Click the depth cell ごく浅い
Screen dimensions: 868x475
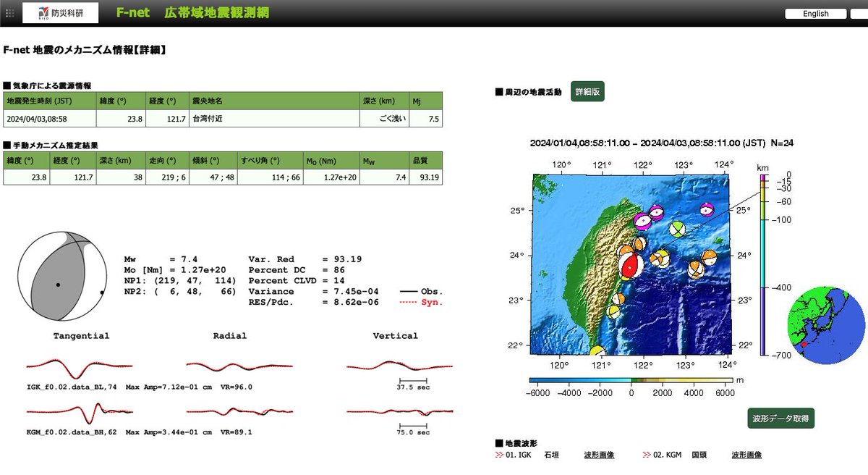[x=384, y=119]
